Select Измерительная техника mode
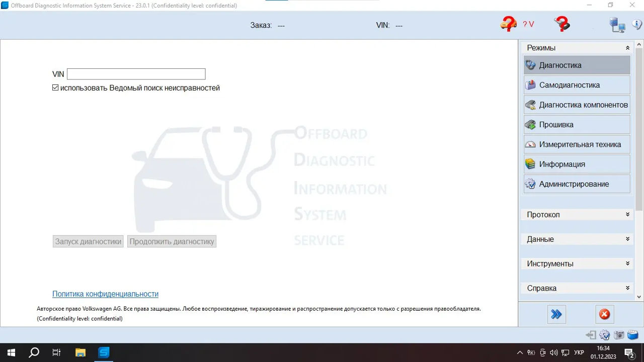Viewport: 644px width, 362px height. coord(577,144)
